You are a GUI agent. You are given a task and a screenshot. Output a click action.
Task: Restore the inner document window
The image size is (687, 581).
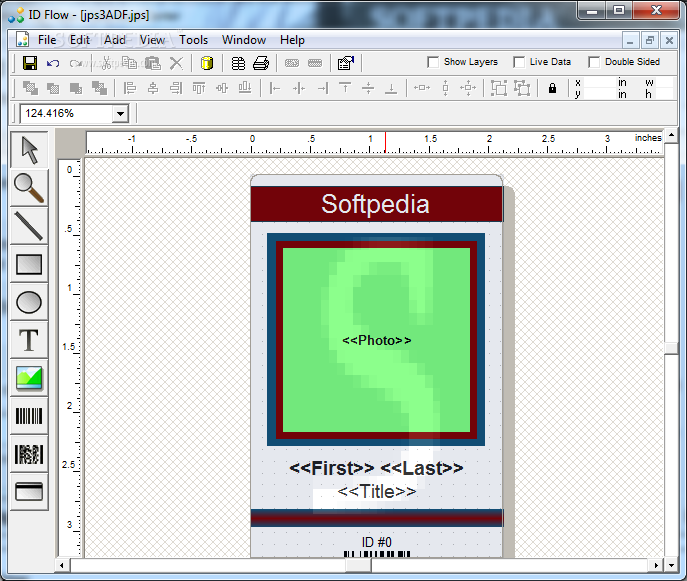point(650,41)
